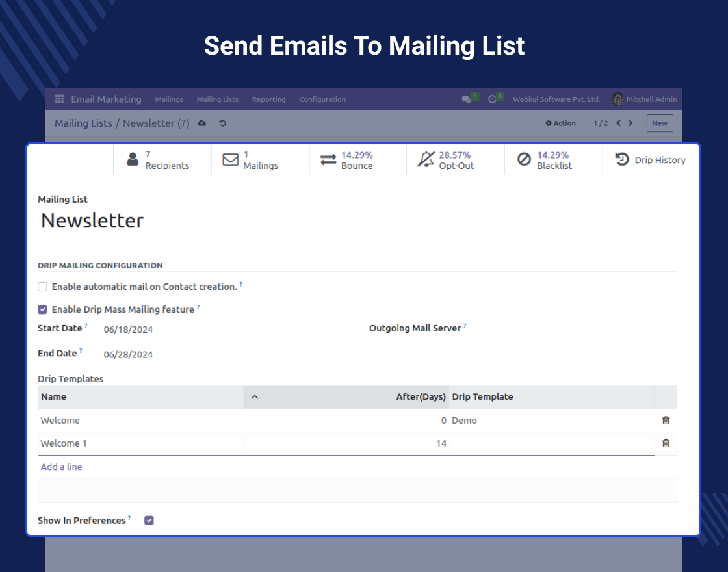The height and width of the screenshot is (572, 728).
Task: Open Webkul Software Pvt. Ltd. company switcher
Action: click(556, 99)
